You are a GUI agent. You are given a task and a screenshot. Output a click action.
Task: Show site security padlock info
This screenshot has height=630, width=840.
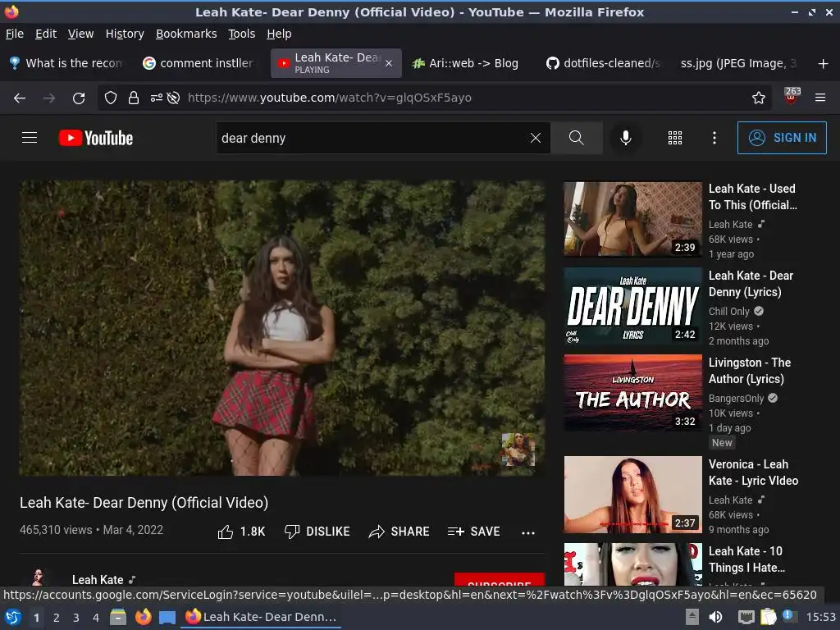pos(134,98)
